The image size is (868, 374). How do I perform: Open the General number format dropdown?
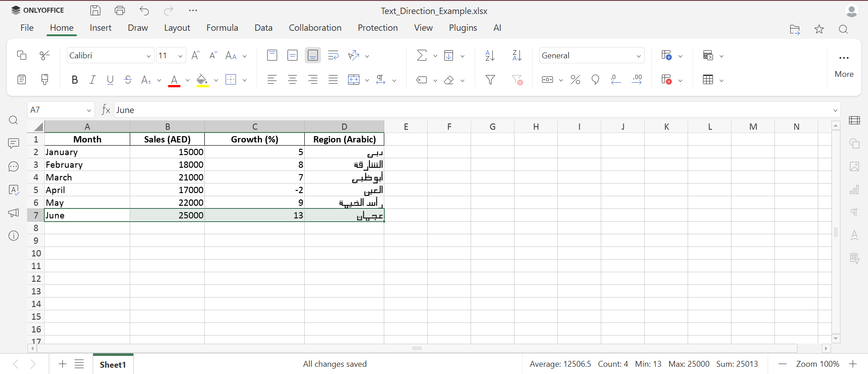click(x=639, y=56)
